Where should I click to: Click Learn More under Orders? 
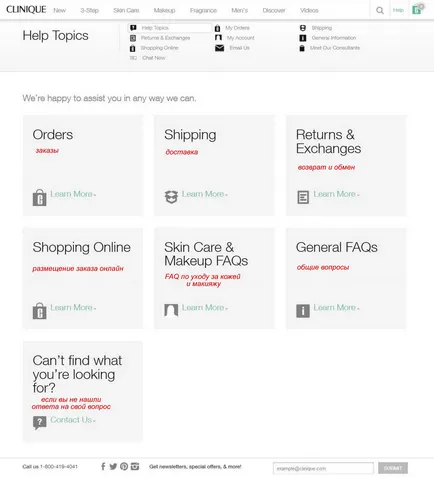point(73,194)
